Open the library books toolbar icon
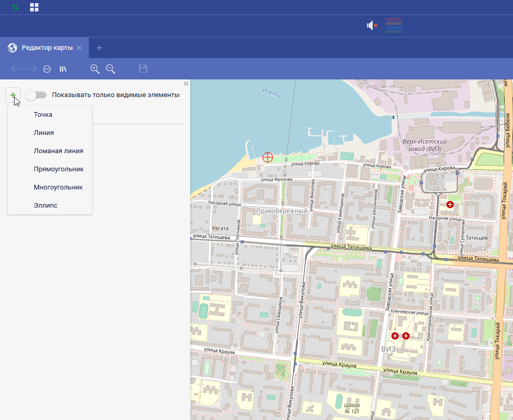 point(63,69)
